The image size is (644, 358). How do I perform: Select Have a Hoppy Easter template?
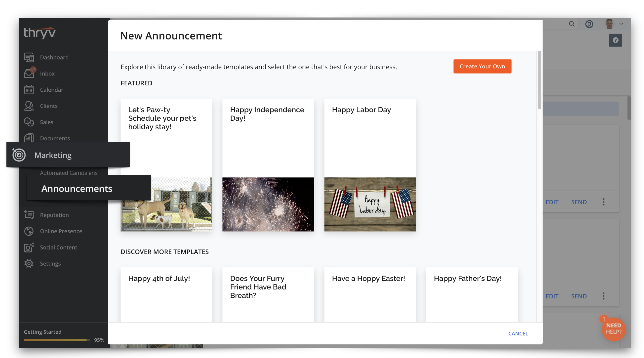[x=370, y=295]
